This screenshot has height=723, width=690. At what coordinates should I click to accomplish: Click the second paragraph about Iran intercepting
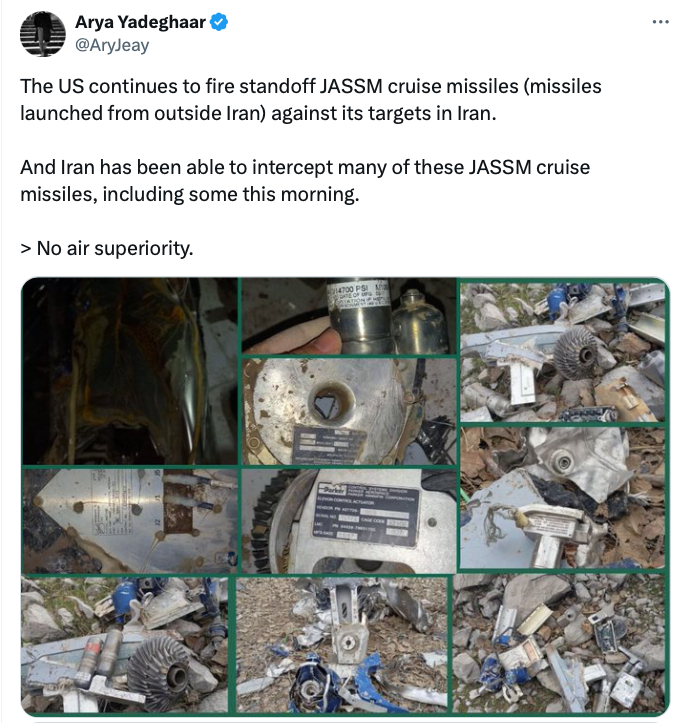(305, 180)
